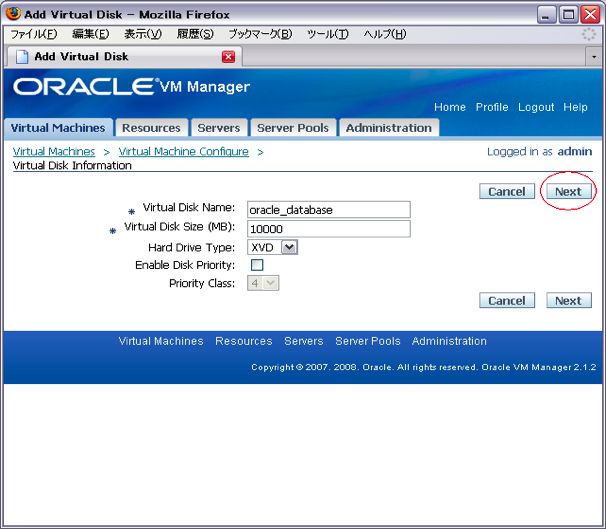The height and width of the screenshot is (529, 606).
Task: Focus the Virtual Disk Size field
Action: (329, 229)
